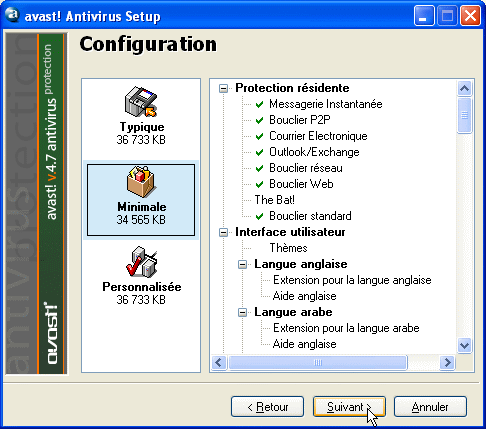Toggle Bouclier réseau green checkmark

259,168
